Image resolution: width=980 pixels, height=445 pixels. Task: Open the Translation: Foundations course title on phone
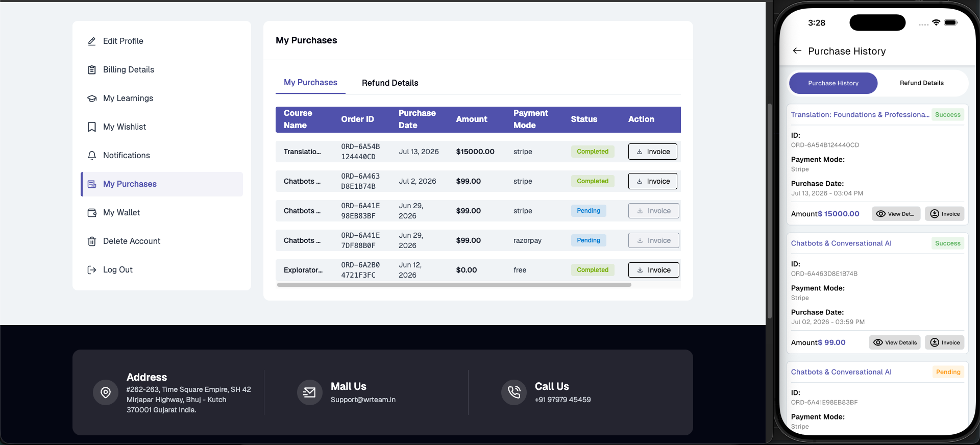pyautogui.click(x=860, y=115)
